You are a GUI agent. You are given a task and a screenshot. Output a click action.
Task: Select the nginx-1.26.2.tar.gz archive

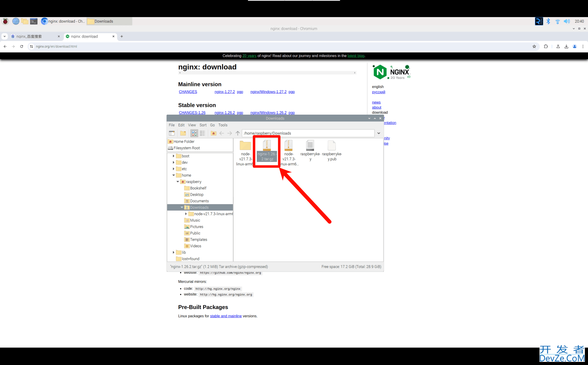[267, 150]
